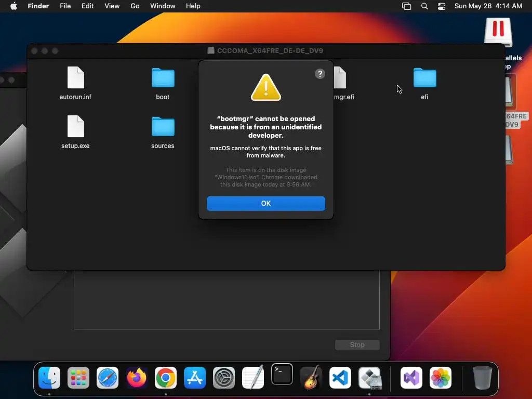This screenshot has height=399, width=532.
Task: Open App Store from the Dock
Action: (x=195, y=378)
